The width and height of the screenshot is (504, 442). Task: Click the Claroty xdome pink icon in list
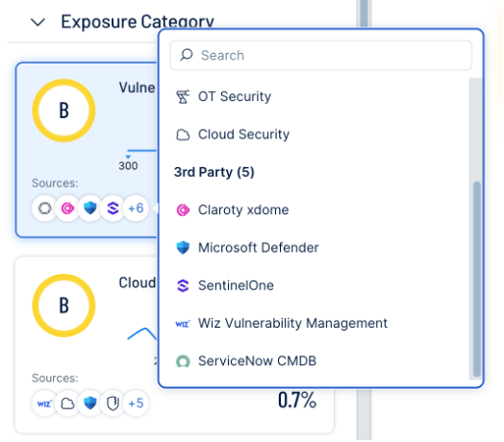pos(183,210)
